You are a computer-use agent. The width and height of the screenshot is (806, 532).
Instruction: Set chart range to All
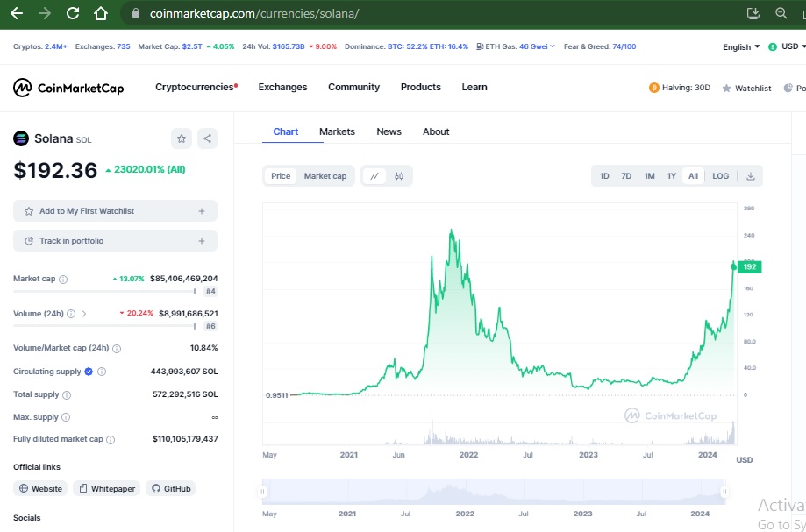click(x=694, y=176)
